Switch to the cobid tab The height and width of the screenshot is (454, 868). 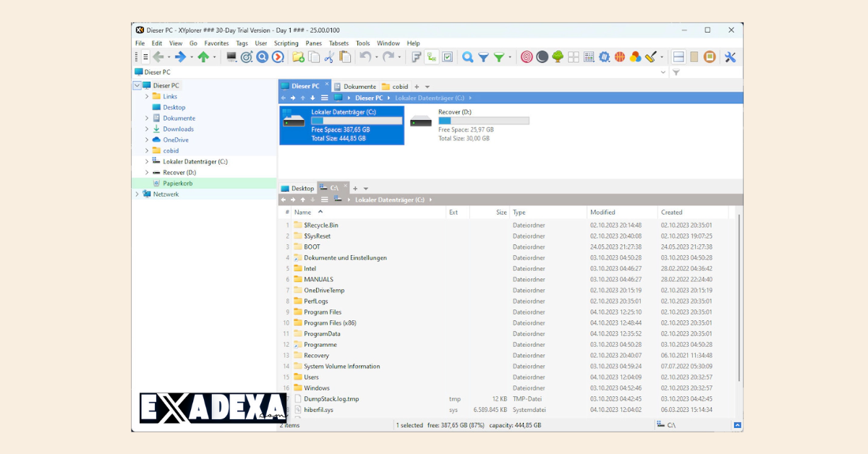(397, 85)
